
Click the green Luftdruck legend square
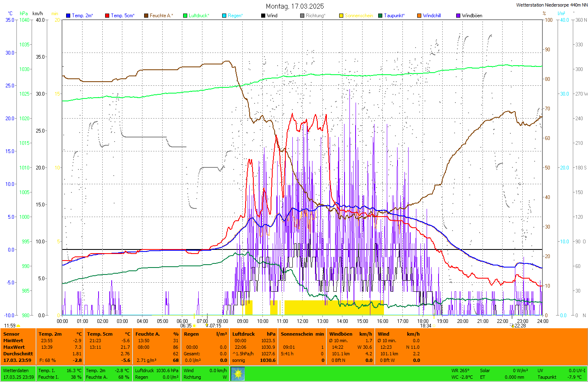coord(185,16)
